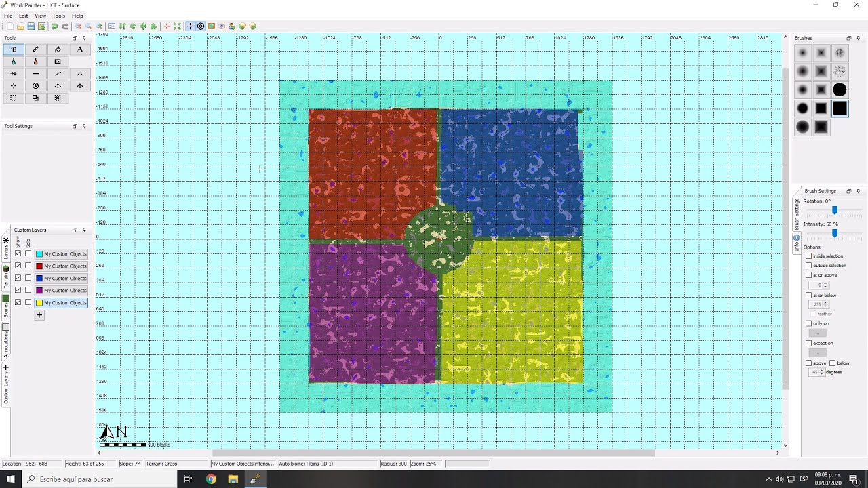Enable Solo for red My Custom Objects layer
This screenshot has width=868, height=488.
pos(28,266)
